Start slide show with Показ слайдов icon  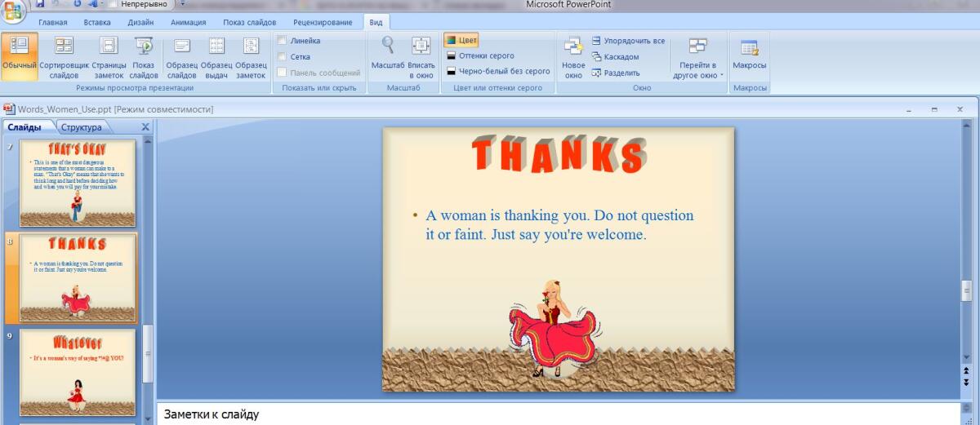[x=144, y=56]
